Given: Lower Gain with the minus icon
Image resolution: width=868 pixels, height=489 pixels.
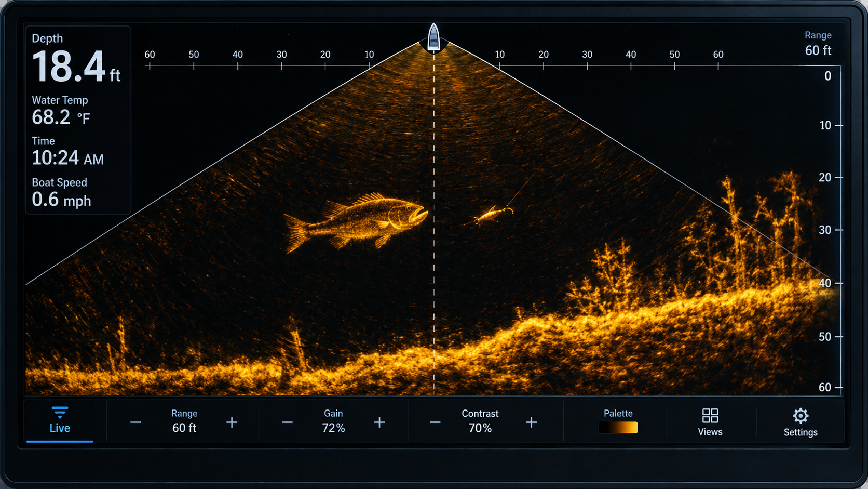Looking at the screenshot, I should point(287,422).
